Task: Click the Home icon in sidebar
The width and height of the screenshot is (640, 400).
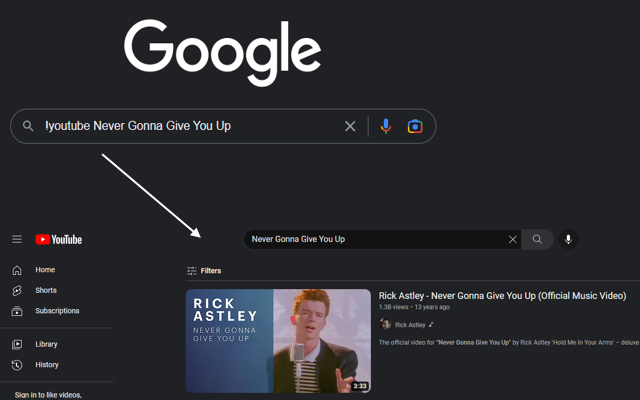Action: pyautogui.click(x=17, y=270)
